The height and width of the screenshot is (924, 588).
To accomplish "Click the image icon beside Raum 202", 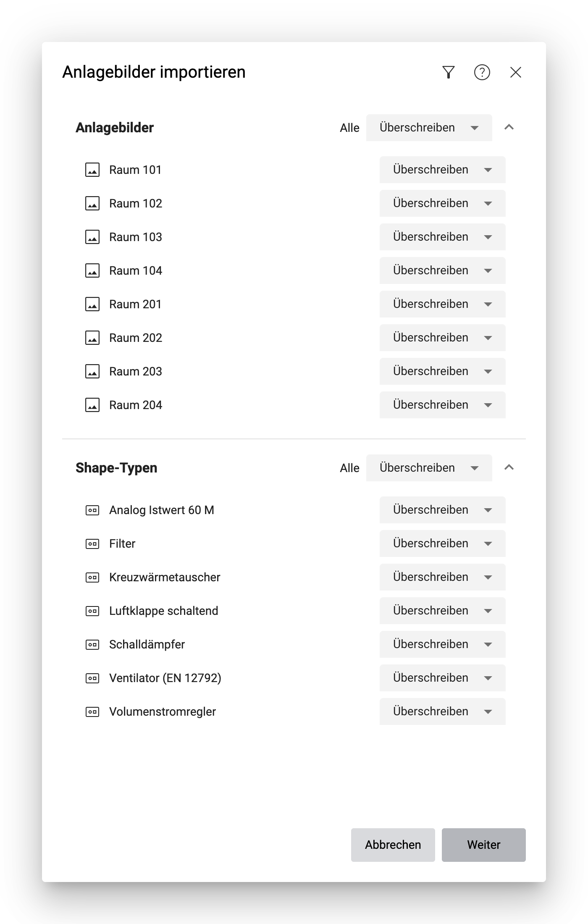I will pyautogui.click(x=92, y=338).
